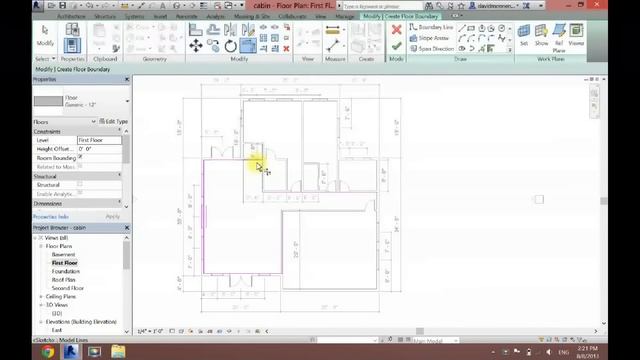The image size is (640, 360).
Task: Pick the Spline draw tool
Action: click(x=502, y=38)
